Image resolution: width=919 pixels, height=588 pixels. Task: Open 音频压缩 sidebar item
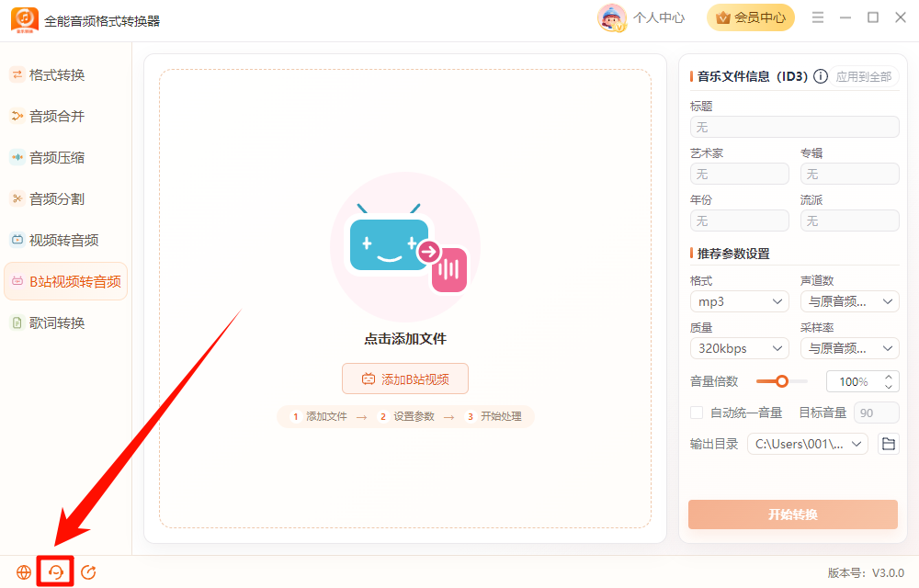coord(65,157)
